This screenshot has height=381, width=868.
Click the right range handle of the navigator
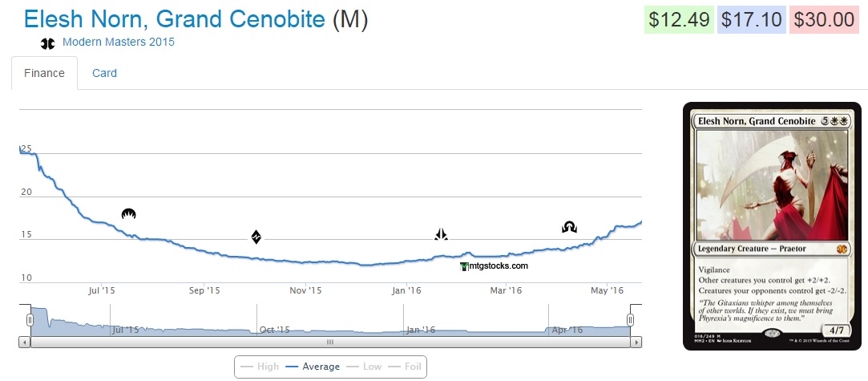point(631,321)
